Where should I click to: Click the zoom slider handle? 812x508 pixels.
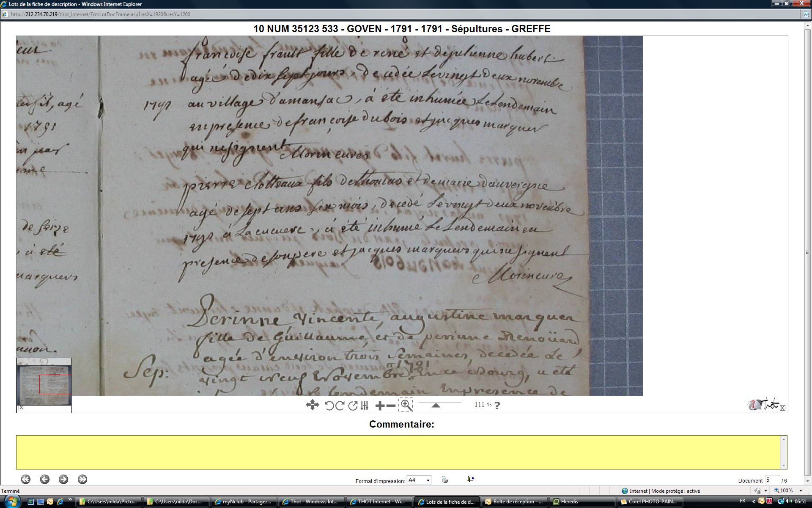(x=436, y=406)
